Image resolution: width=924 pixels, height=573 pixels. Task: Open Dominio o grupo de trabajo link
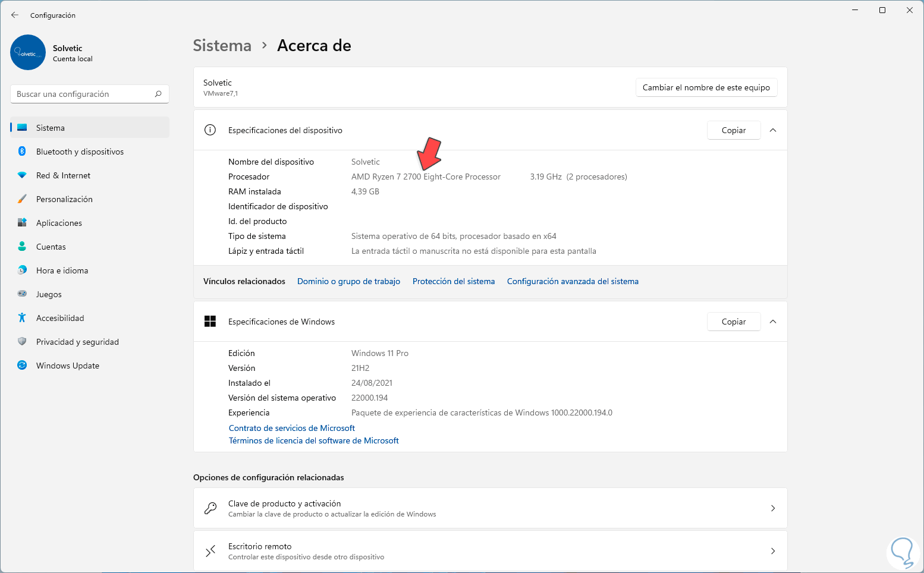(x=348, y=281)
